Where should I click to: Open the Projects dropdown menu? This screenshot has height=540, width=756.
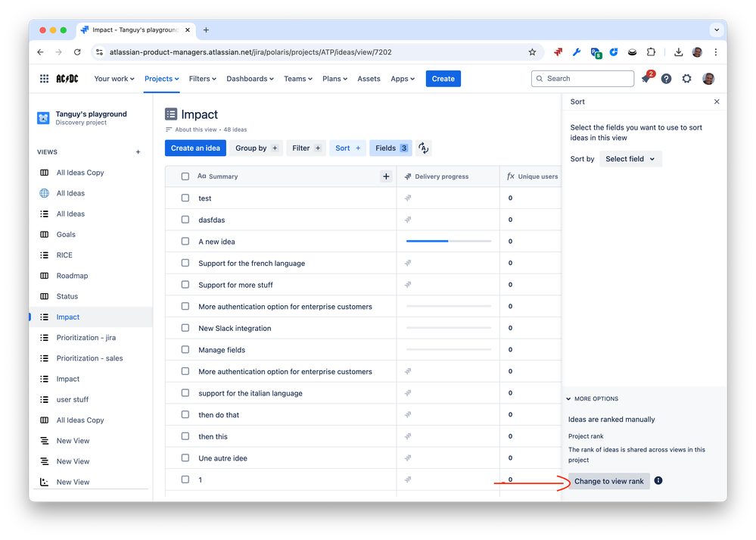tap(161, 79)
